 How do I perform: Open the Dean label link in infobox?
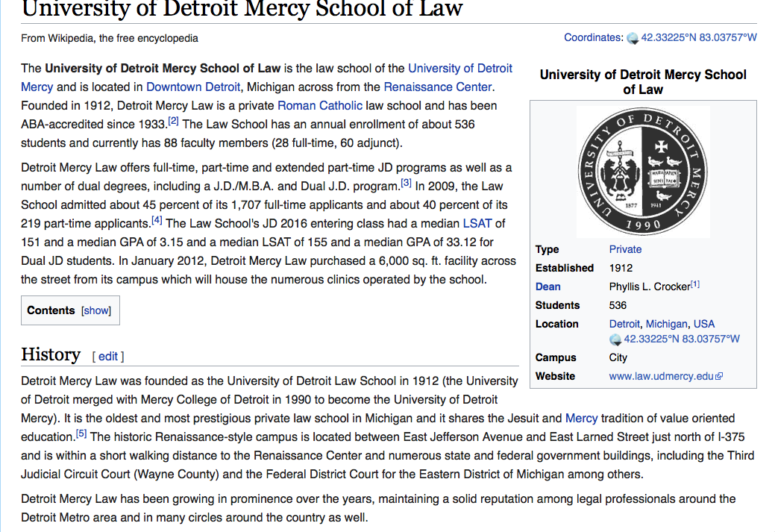(547, 287)
